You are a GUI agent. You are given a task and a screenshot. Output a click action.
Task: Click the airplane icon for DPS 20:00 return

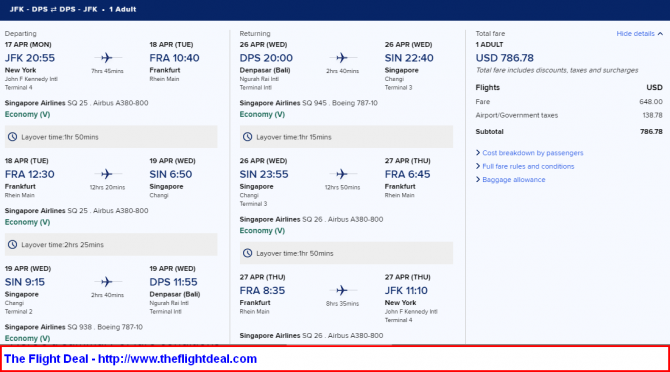click(x=342, y=58)
